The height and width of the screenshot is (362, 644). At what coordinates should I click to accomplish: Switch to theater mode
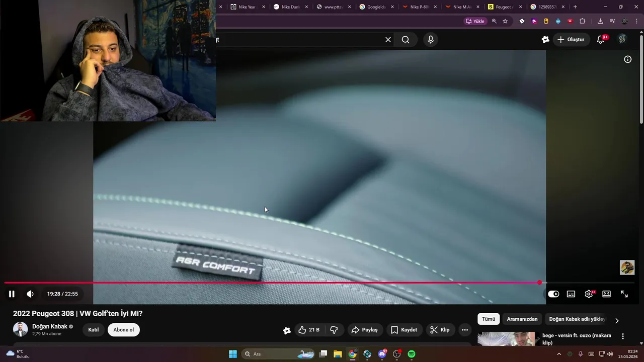click(x=607, y=294)
